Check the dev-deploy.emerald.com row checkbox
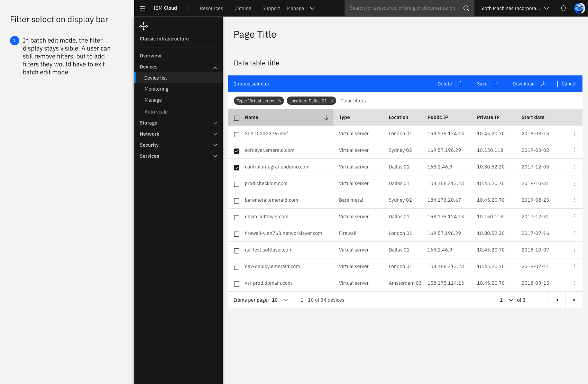Screen dimensions: 588x384 pos(237,267)
